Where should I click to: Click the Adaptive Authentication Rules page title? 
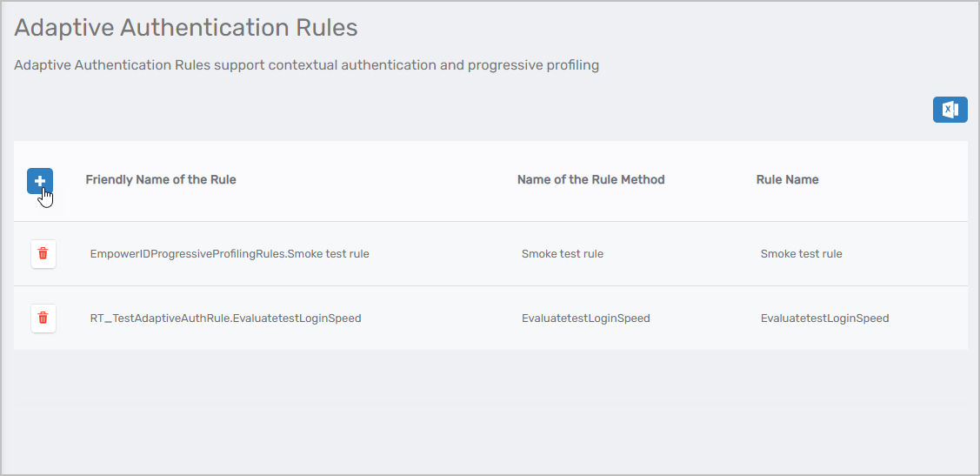coord(186,28)
